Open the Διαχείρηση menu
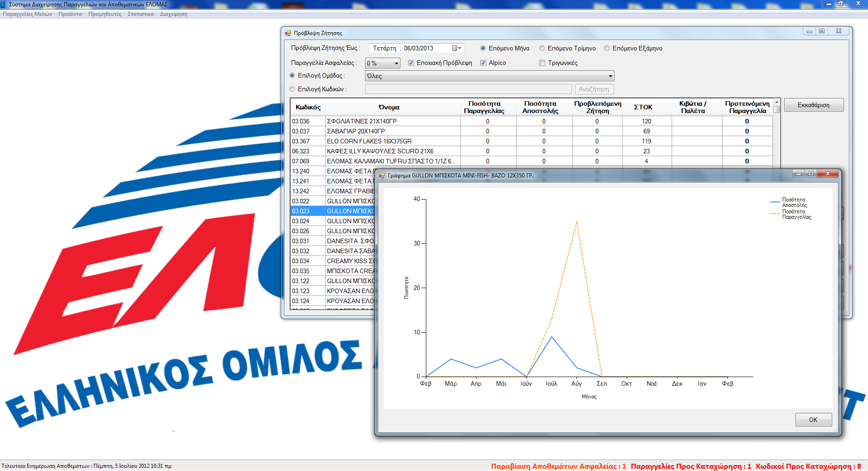The width and height of the screenshot is (868, 471). tap(173, 14)
